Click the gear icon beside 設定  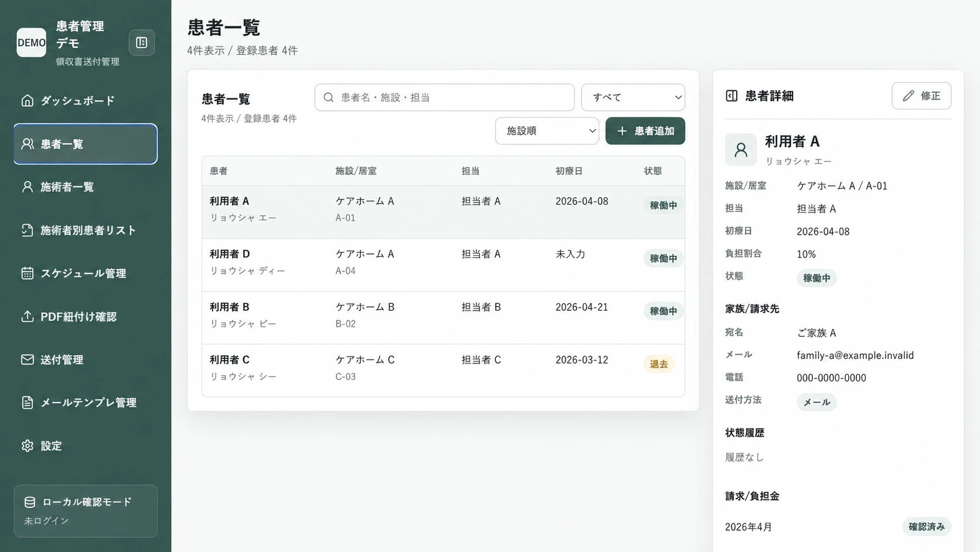pyautogui.click(x=28, y=446)
